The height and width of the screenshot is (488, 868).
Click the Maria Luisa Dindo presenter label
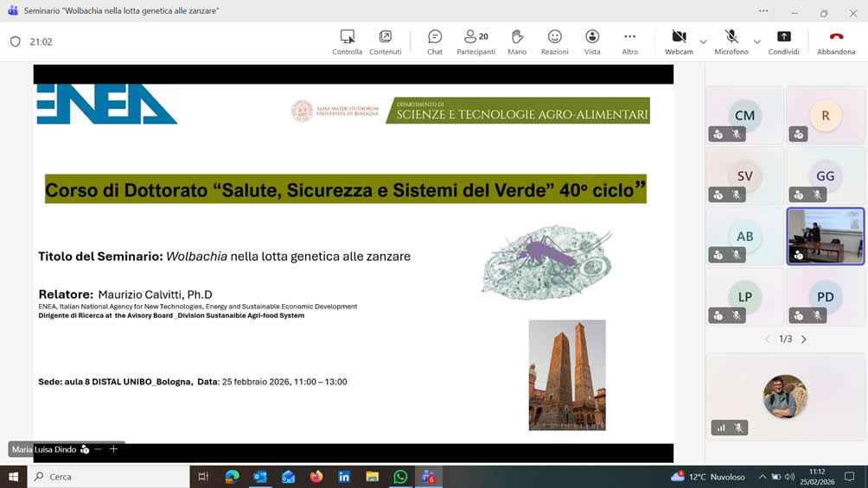(x=44, y=449)
